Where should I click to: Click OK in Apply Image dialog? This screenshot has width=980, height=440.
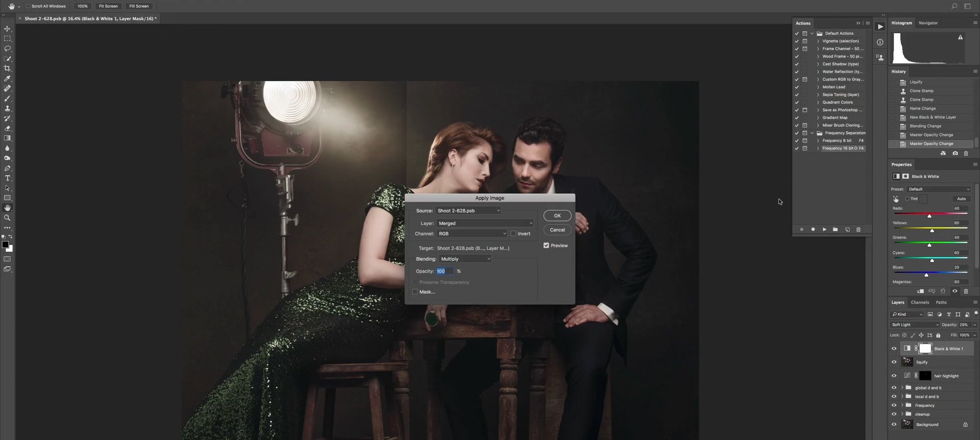(x=557, y=216)
